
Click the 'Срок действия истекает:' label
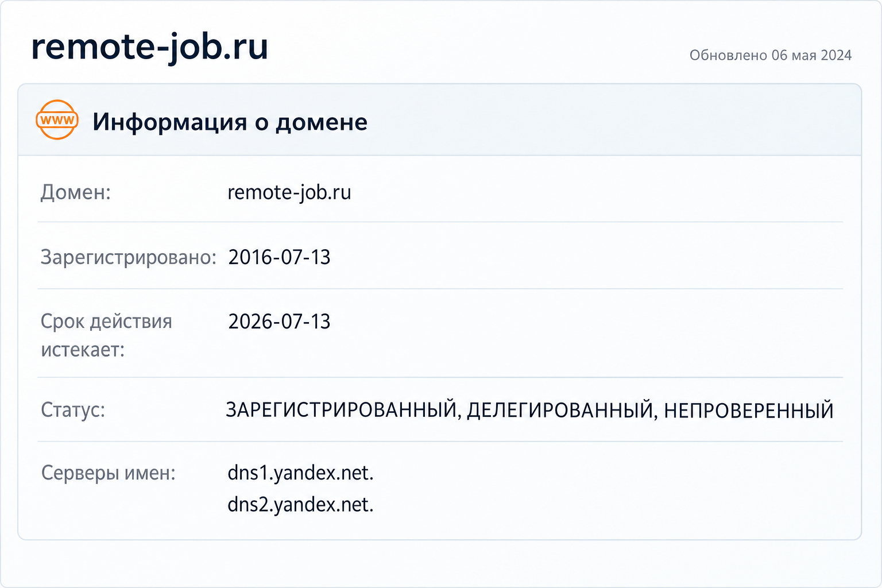[106, 335]
